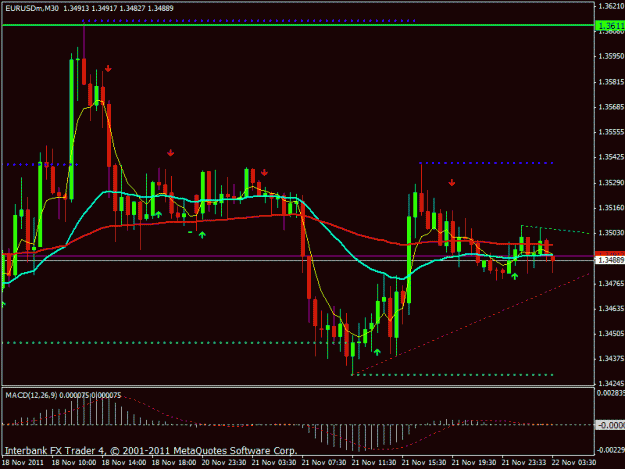This screenshot has width=625, height=469.
Task: Click the 1.34245 price scale value
Action: coord(611,383)
